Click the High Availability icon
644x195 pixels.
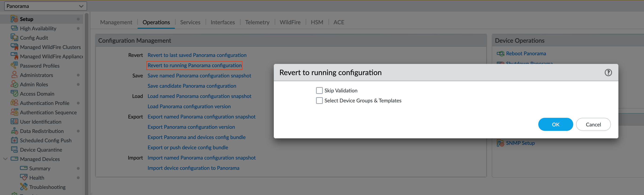coord(14,28)
